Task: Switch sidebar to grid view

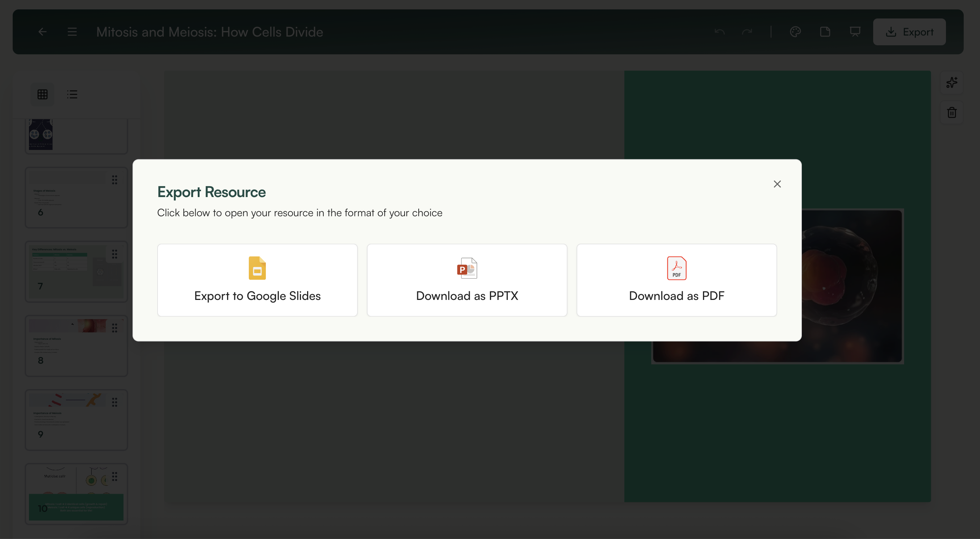Action: click(42, 94)
